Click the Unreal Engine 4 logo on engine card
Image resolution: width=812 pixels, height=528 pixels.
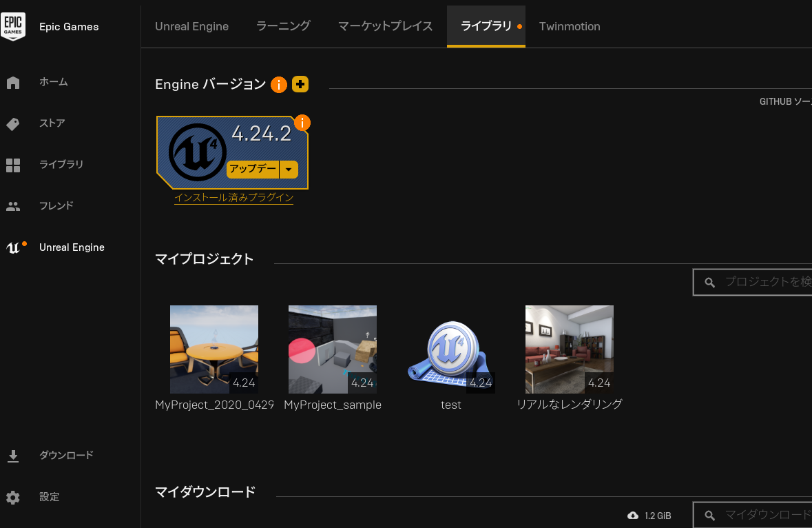197,152
